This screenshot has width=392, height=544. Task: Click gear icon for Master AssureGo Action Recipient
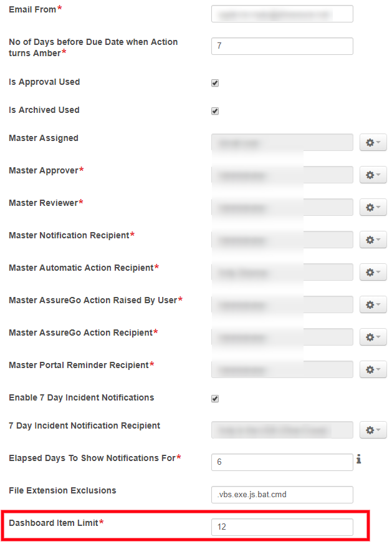coord(373,338)
